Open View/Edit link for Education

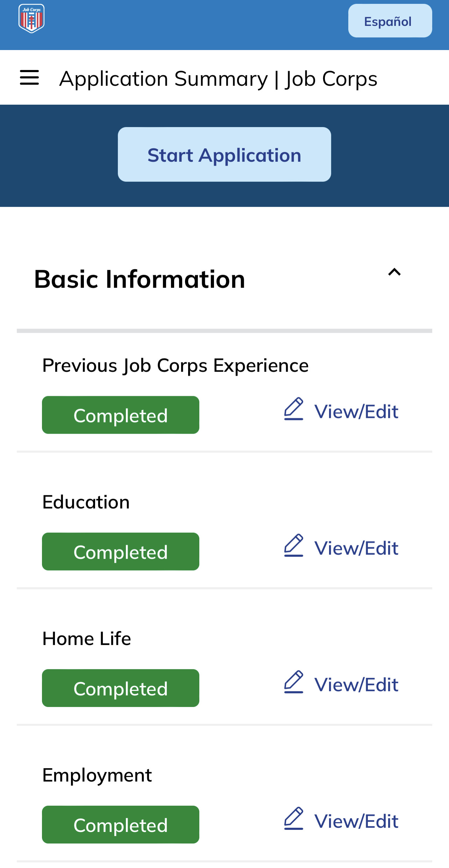(356, 548)
